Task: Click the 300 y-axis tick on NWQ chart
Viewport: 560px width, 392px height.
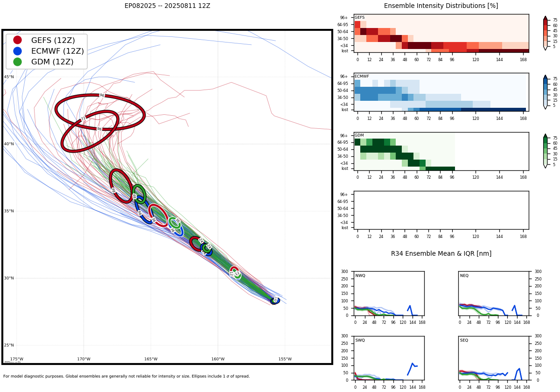Action: pos(345,272)
